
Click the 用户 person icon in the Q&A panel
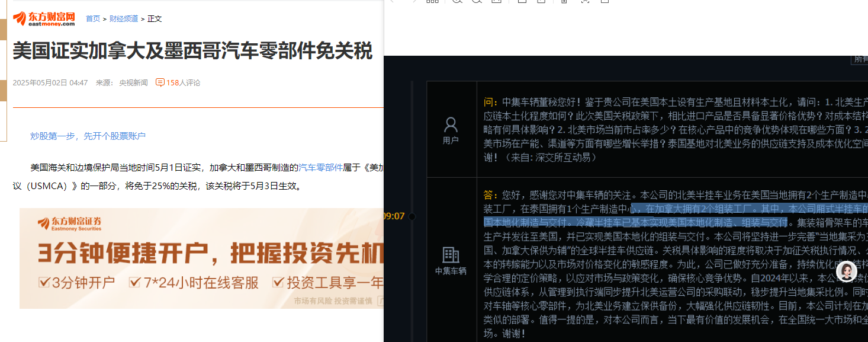click(x=451, y=124)
